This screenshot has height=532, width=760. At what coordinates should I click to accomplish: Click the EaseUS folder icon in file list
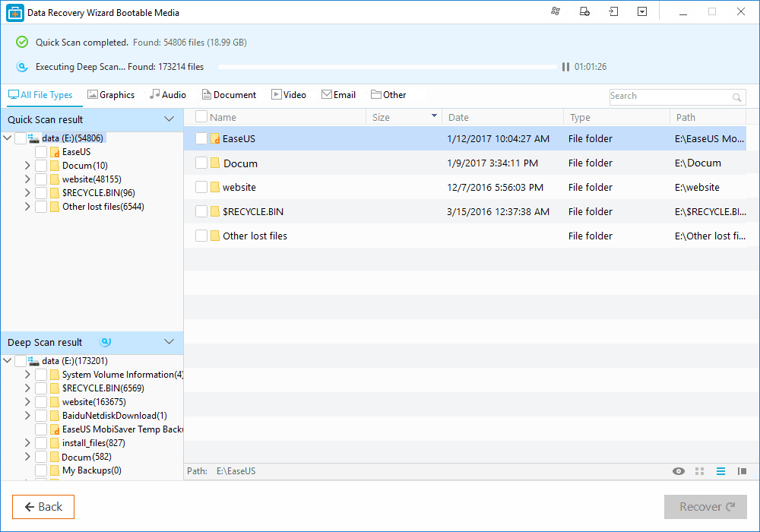[x=215, y=138]
